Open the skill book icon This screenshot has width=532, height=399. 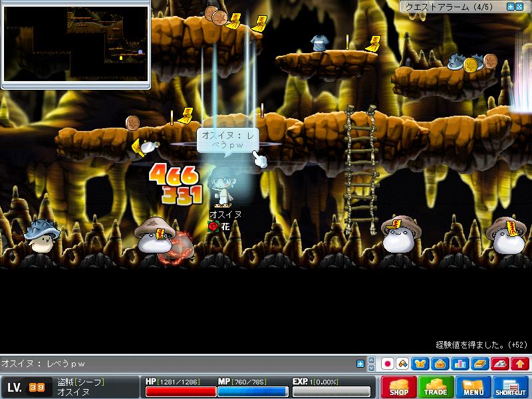pyautogui.click(x=480, y=364)
